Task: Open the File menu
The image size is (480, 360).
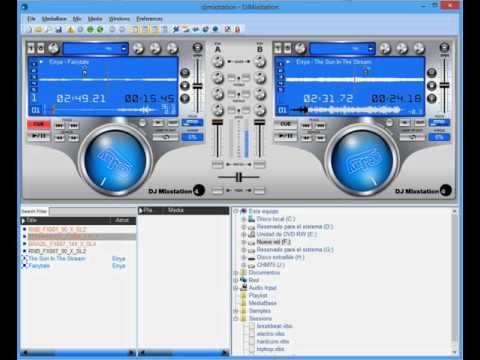Action: point(31,19)
